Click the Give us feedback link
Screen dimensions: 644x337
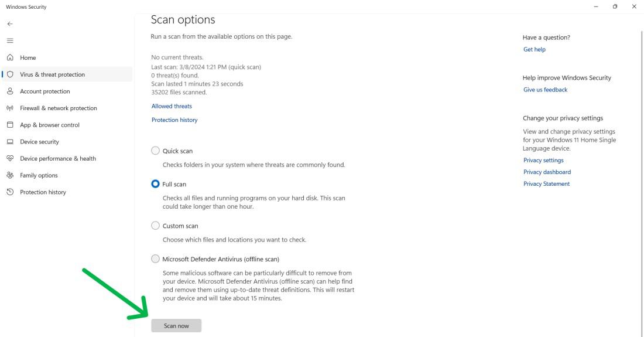545,90
